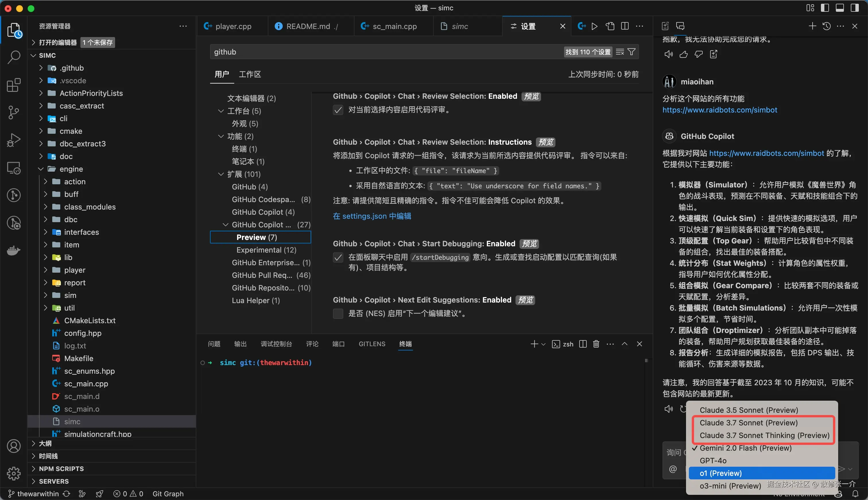Run the code with the play button

[x=594, y=26]
